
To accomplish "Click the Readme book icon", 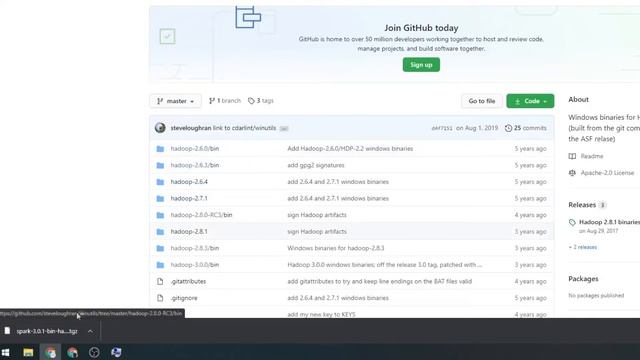I will tap(572, 156).
